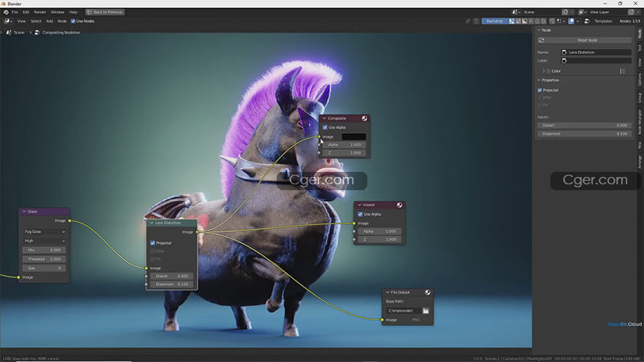Image resolution: width=644 pixels, height=362 pixels.
Task: Open the Fog Glow glare type dropdown
Action: coord(45,232)
